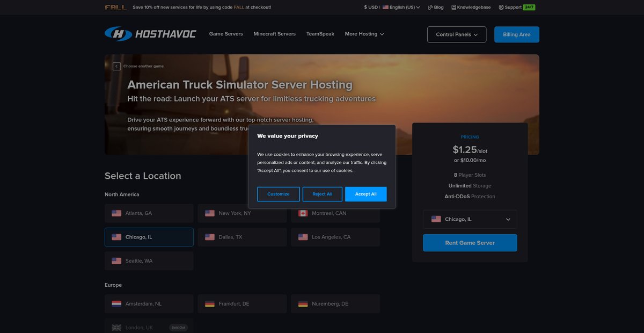Click the US flag next to English (US)

pos(385,8)
